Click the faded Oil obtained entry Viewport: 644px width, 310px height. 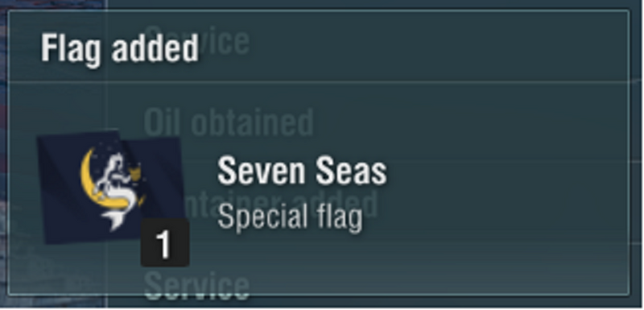point(229,122)
